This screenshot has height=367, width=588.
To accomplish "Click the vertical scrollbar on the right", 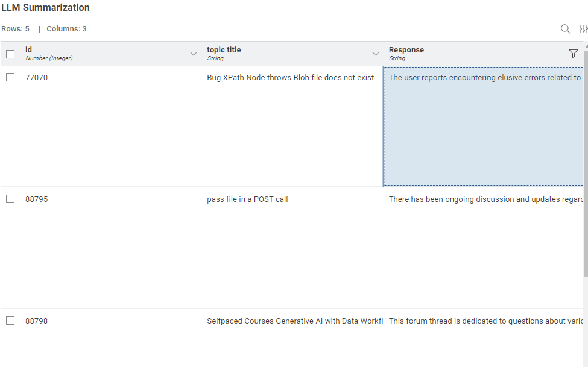I will (x=585, y=181).
